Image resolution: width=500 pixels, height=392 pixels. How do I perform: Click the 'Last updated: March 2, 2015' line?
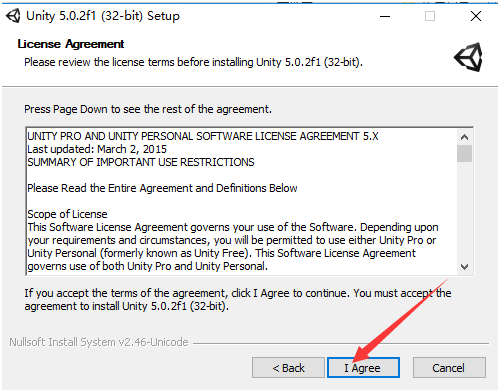[x=97, y=149]
